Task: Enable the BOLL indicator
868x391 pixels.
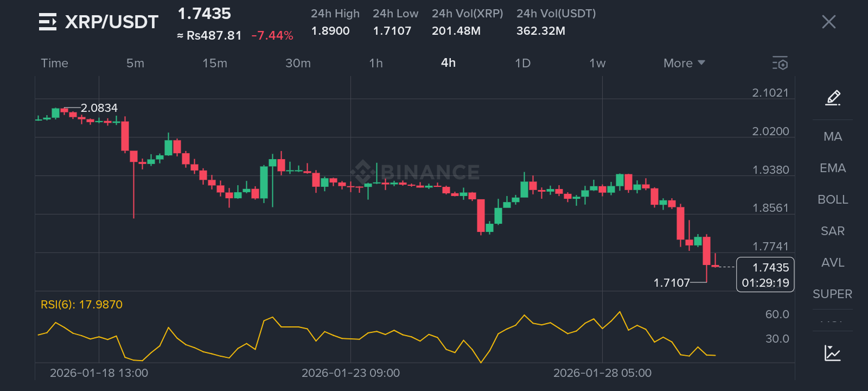Action: tap(833, 199)
